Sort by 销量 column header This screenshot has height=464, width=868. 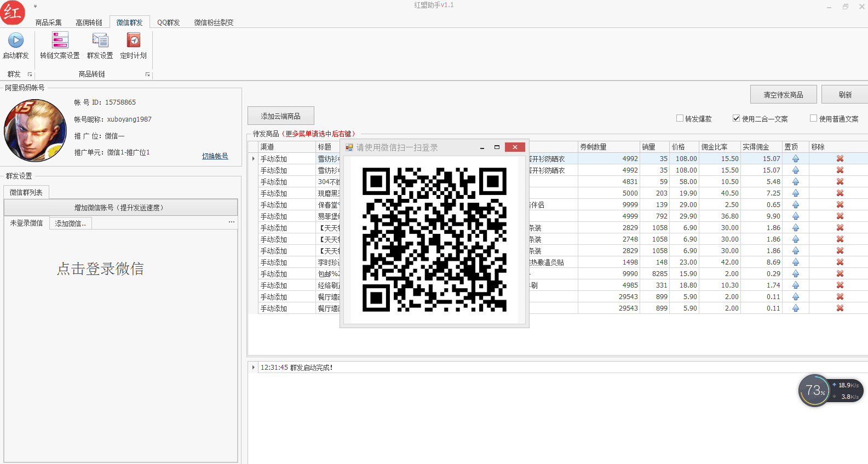pos(655,147)
